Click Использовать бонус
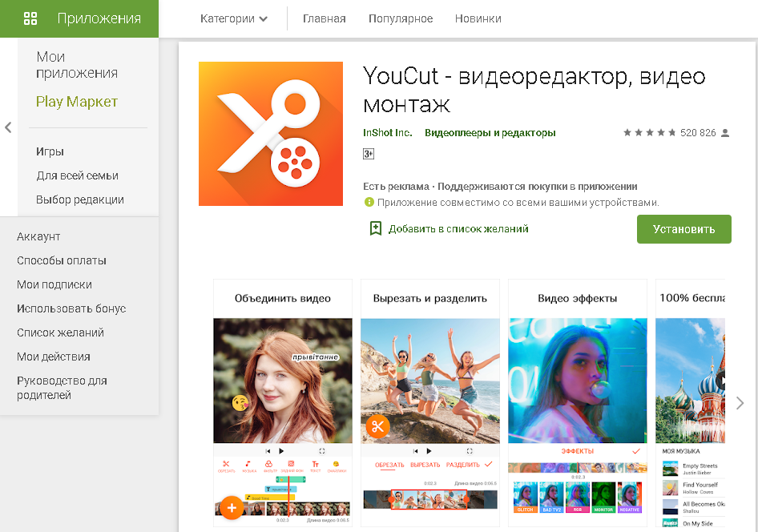Screen dimensions: 758x532 71,308
